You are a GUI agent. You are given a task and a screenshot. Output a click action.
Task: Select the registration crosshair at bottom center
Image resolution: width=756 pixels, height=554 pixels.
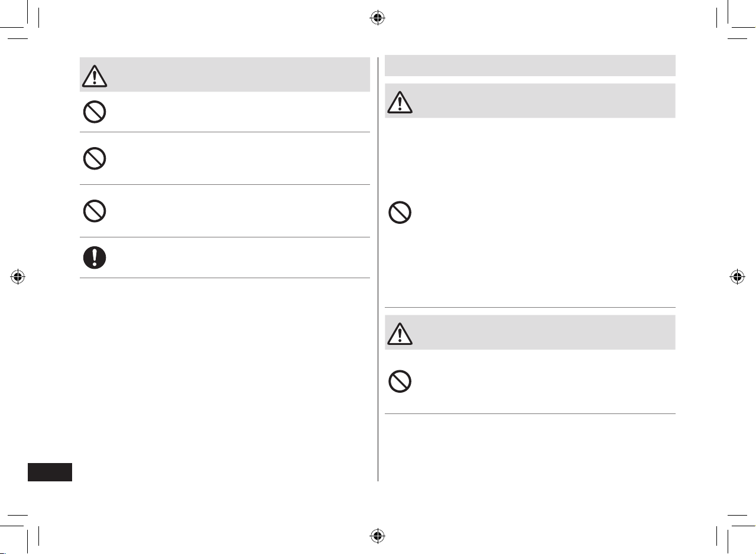(378, 536)
